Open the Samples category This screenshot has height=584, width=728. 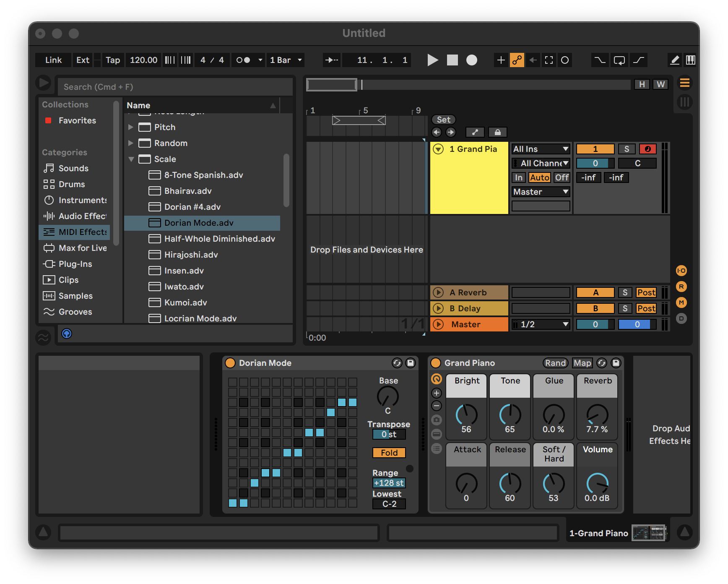[x=75, y=296]
